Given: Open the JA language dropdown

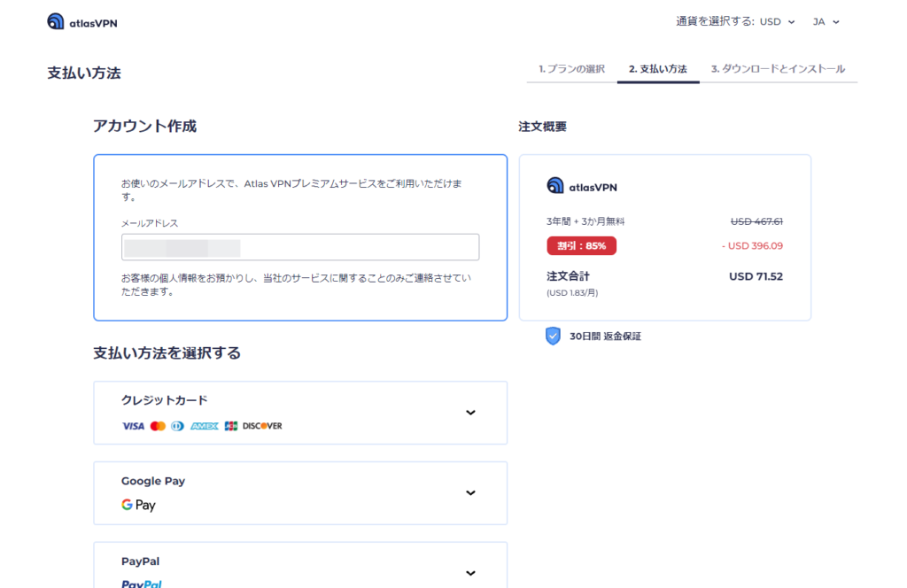Looking at the screenshot, I should coord(826,22).
